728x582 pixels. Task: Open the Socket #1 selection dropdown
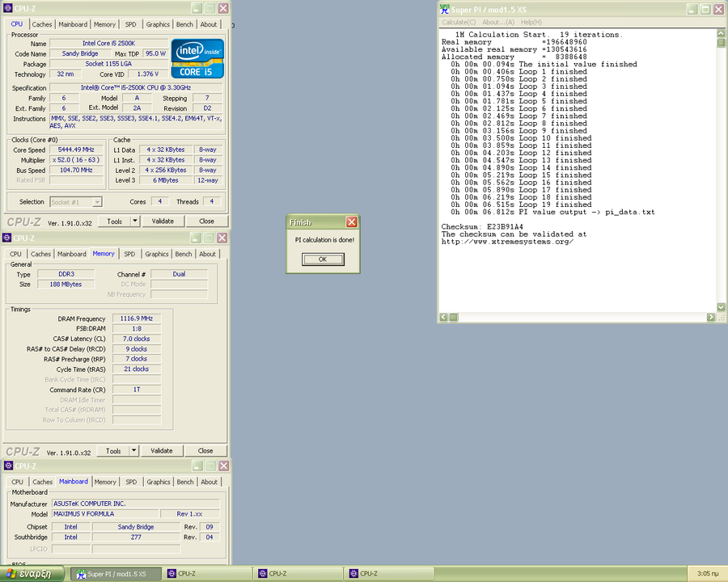click(x=76, y=202)
